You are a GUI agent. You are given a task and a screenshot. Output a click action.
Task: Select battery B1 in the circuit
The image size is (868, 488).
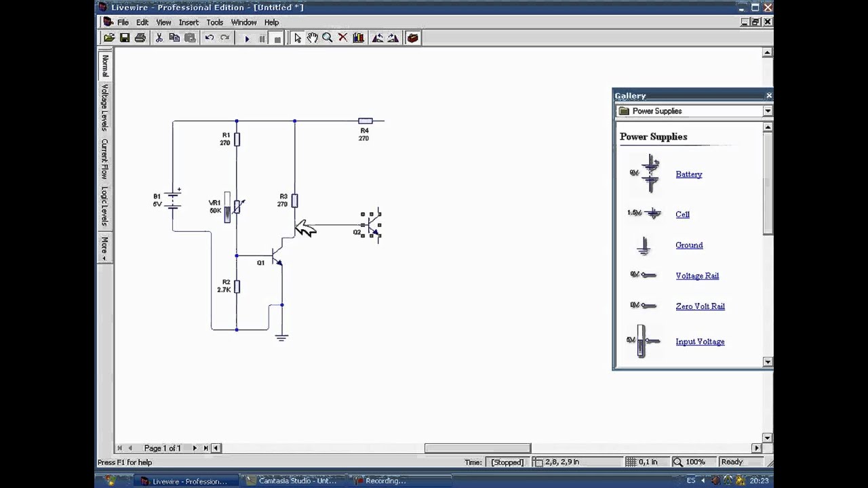point(174,200)
